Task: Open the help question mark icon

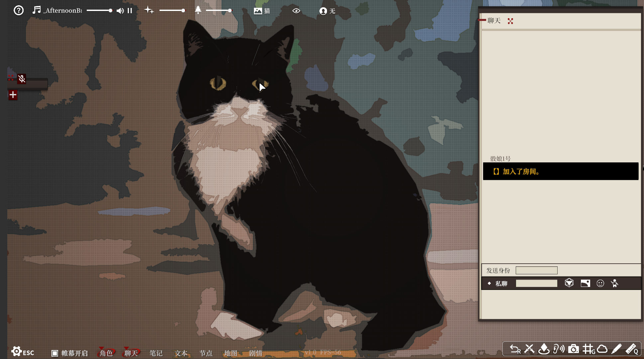Action: coord(19,11)
